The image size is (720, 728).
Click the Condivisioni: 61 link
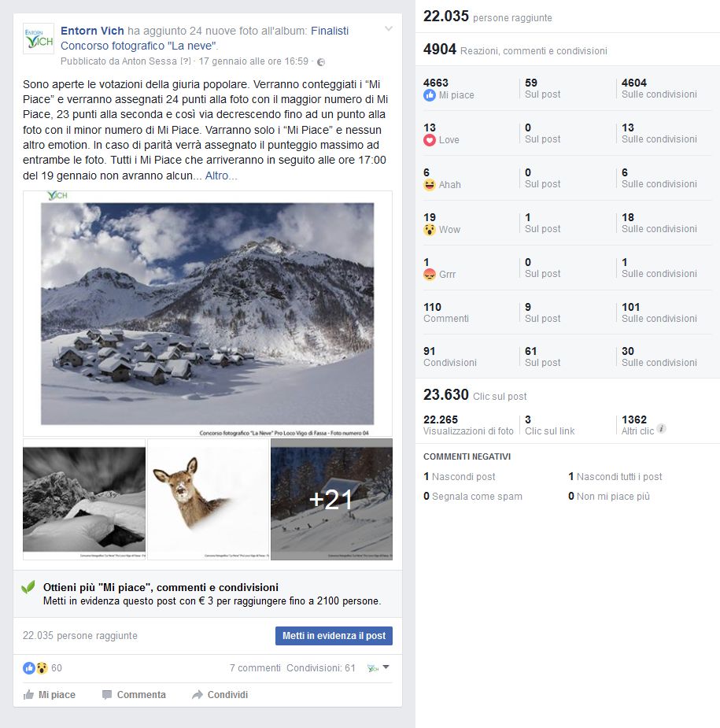(321, 667)
